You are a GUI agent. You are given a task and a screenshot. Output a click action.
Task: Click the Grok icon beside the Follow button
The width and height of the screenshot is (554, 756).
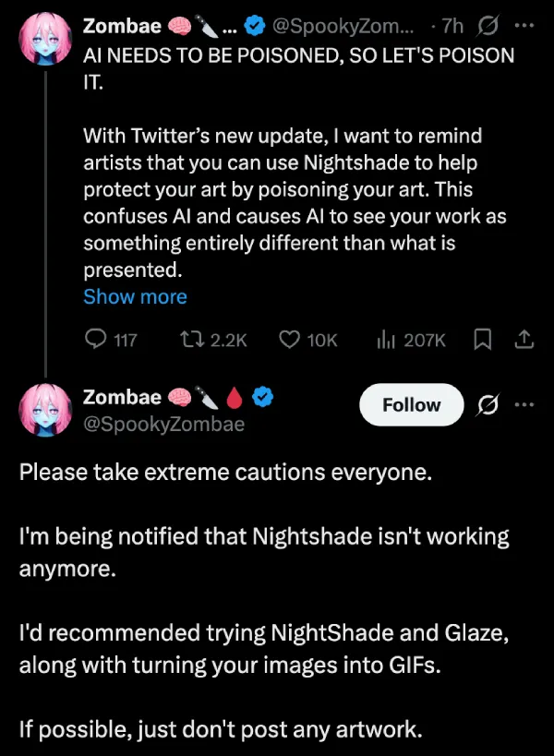pos(487,404)
